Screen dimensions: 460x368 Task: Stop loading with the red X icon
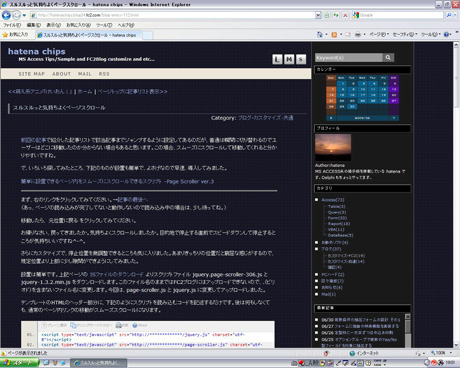click(x=345, y=15)
